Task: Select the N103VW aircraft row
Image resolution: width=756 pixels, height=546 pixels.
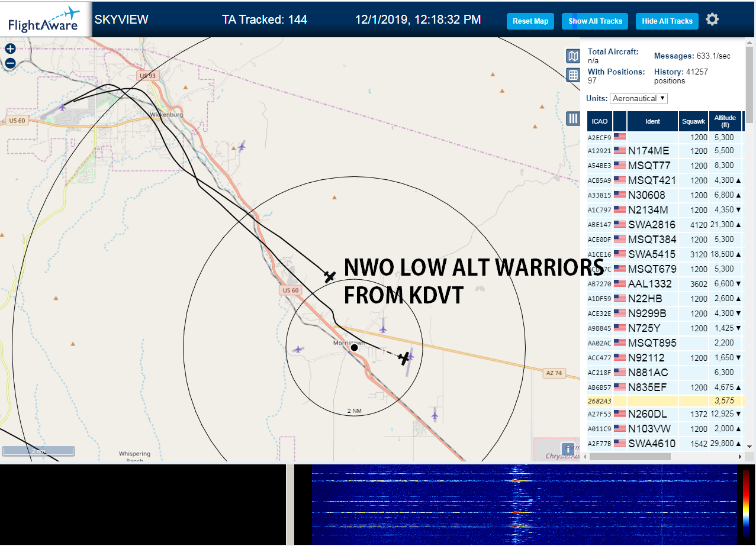Action: [665, 428]
